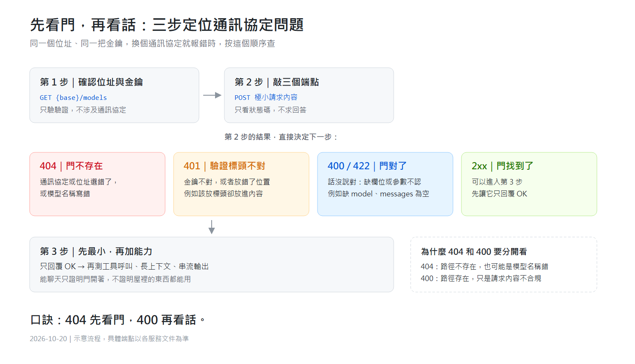
Task: Click the blue heading "400 / 422｜門對了"
Action: (x=367, y=166)
